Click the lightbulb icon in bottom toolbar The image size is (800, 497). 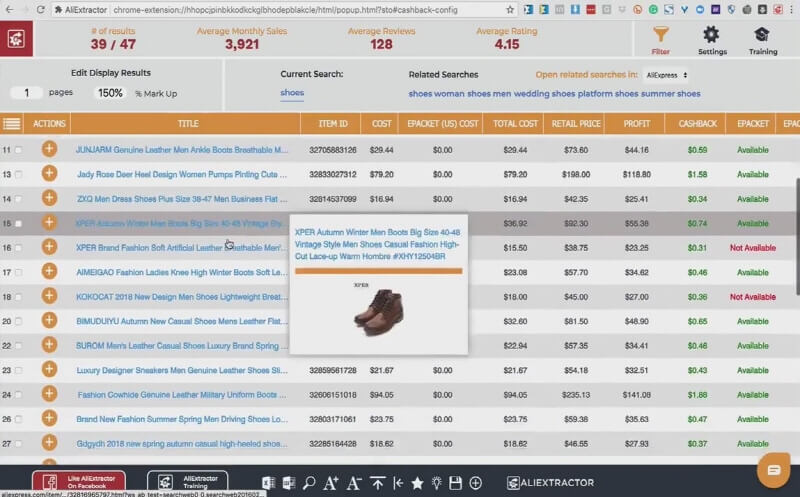point(436,483)
